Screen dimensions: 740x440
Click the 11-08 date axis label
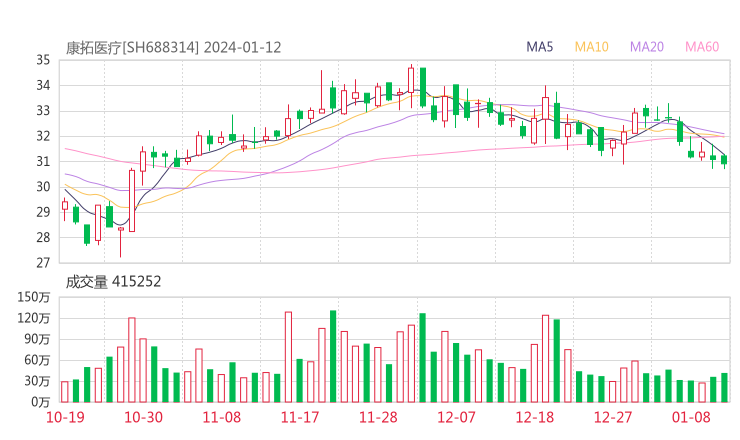[x=221, y=417]
